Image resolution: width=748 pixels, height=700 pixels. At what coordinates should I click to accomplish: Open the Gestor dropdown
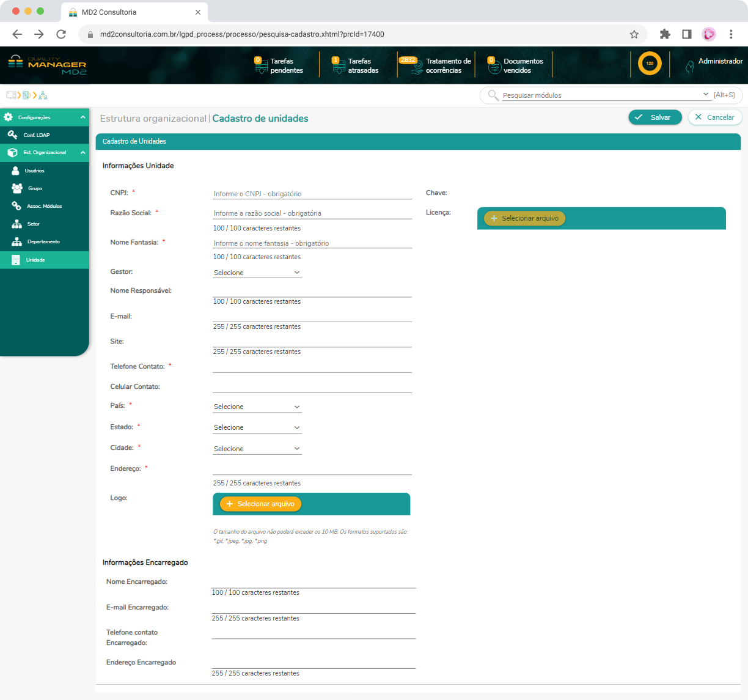coord(257,273)
